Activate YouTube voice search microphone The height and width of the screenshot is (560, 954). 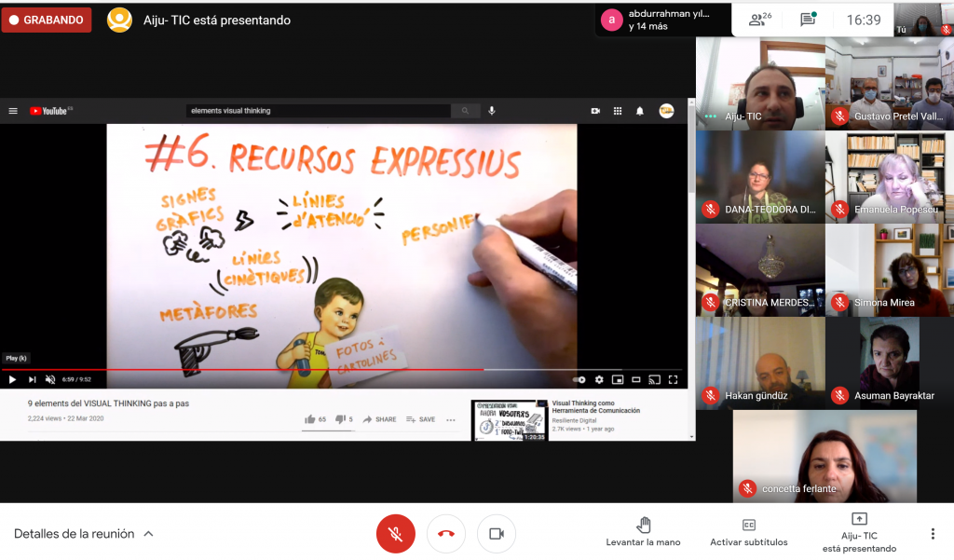click(492, 111)
